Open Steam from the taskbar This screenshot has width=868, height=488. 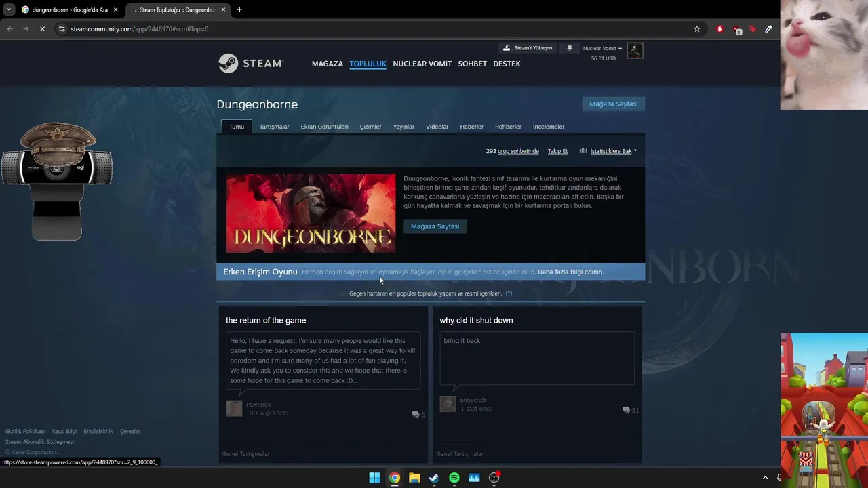tap(434, 478)
